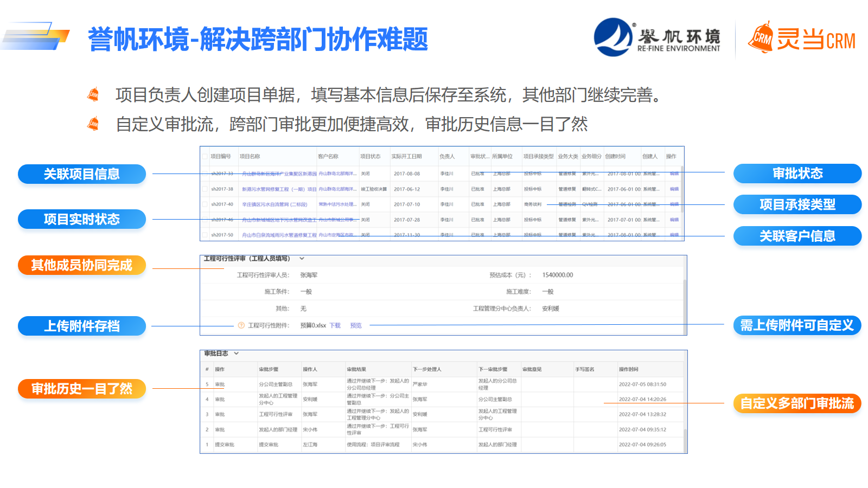Click 下载 link for 预算0.xlsx
Screen dimensions: 868x488
coord(335,325)
